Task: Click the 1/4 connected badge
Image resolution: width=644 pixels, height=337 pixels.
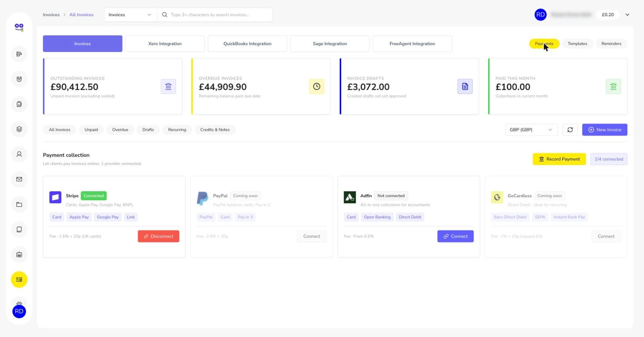Action: point(609,159)
